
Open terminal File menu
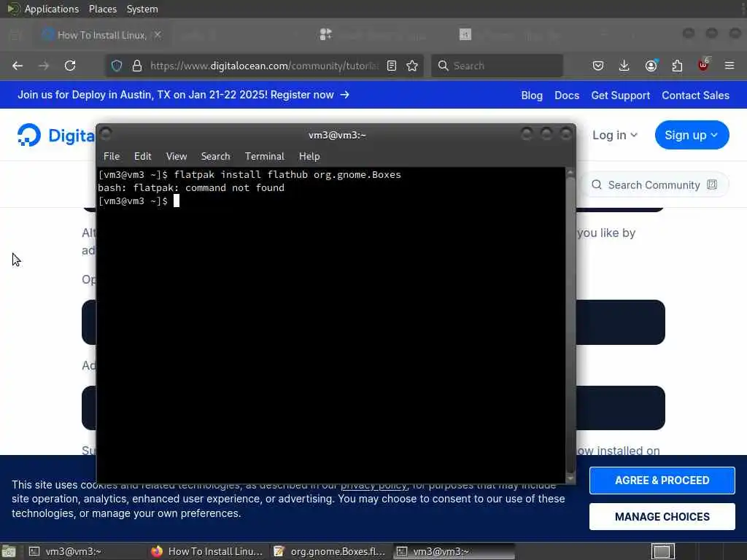pos(112,156)
